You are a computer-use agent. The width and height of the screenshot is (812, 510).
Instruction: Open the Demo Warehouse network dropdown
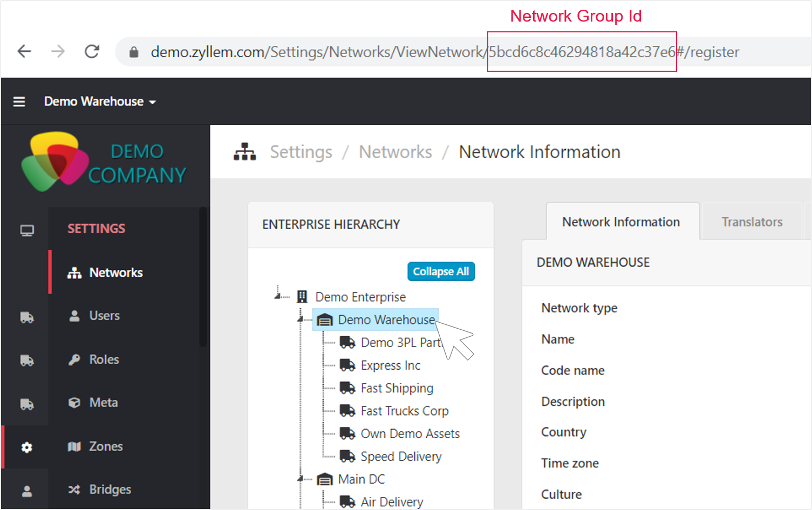100,101
